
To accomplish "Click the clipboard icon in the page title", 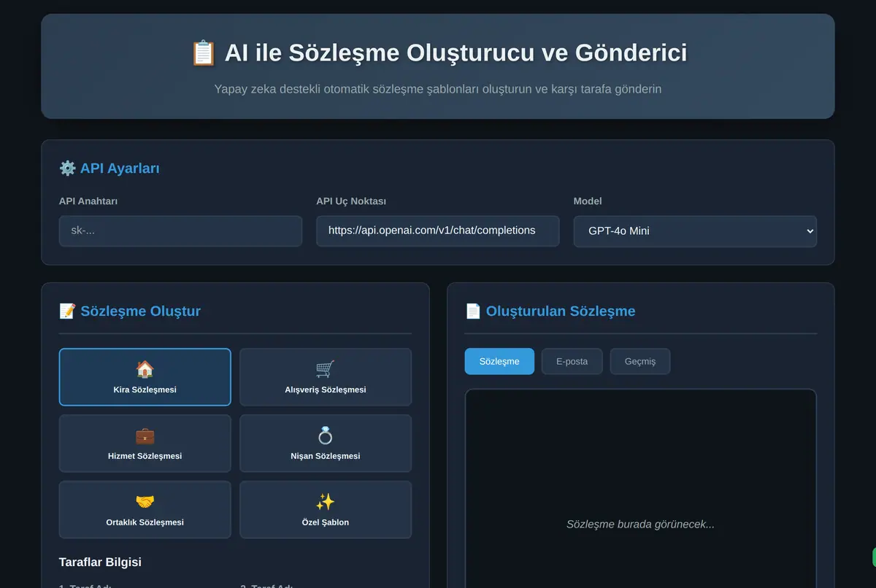I will click(x=203, y=53).
